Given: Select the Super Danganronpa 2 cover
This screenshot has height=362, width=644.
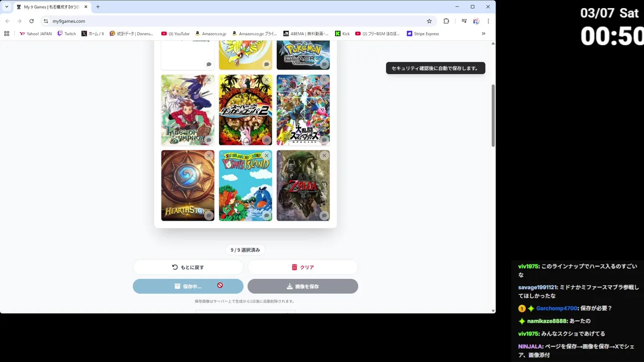Looking at the screenshot, I should point(246,110).
